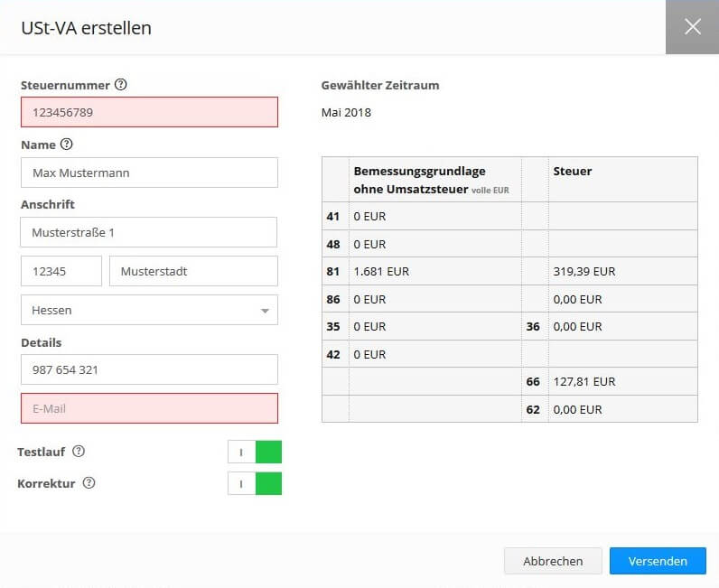The image size is (719, 588).
Task: Show the Korrektur help tooltip icon
Action: (89, 483)
